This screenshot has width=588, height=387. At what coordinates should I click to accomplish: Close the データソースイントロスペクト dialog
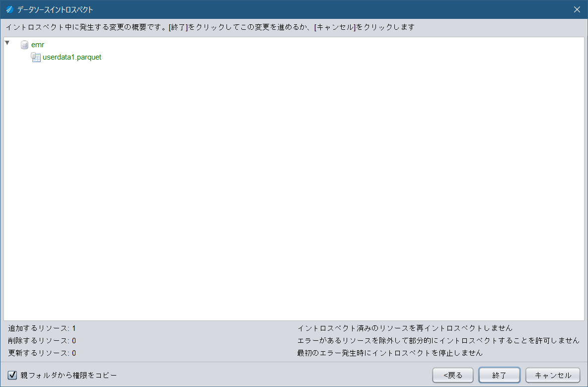(x=577, y=9)
